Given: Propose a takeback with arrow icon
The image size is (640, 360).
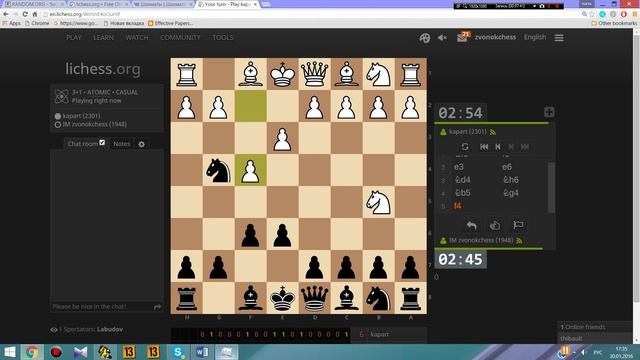Looking at the screenshot, I should point(471,225).
